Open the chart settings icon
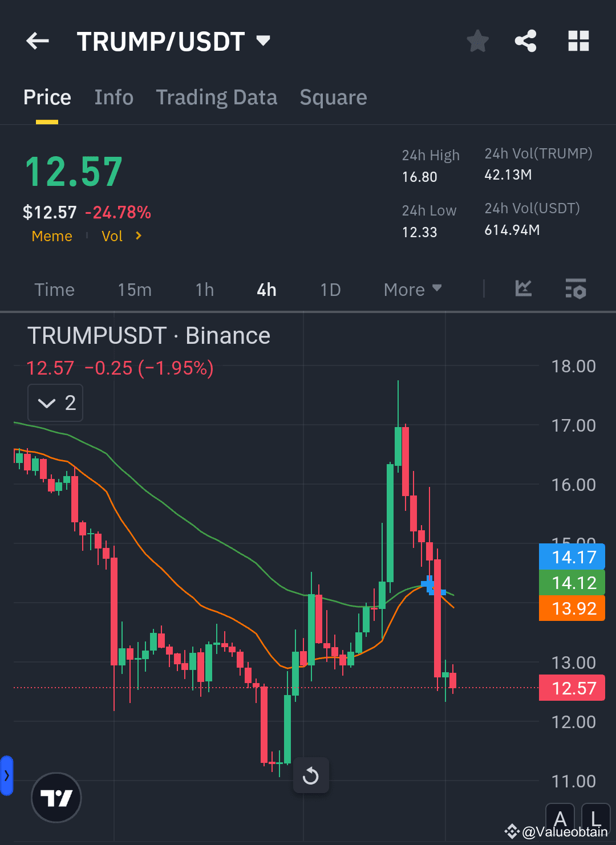Screen dimensions: 616x845 [576, 289]
